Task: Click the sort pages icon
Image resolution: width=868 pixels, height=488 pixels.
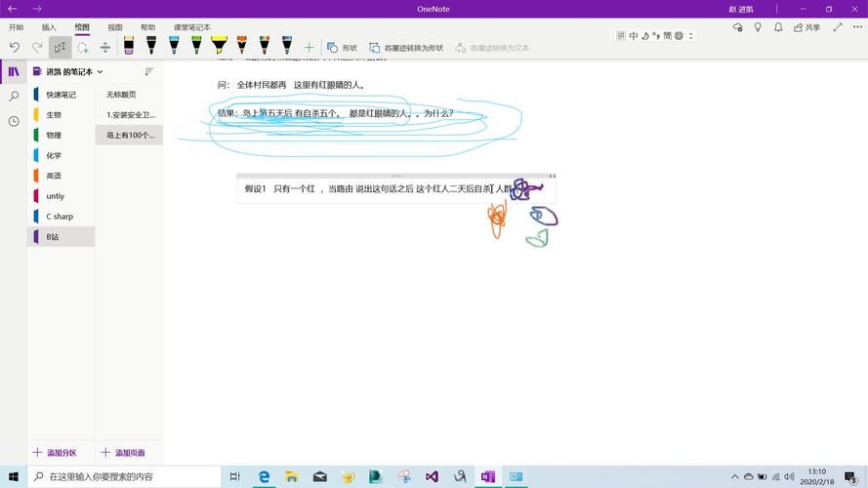Action: point(149,71)
